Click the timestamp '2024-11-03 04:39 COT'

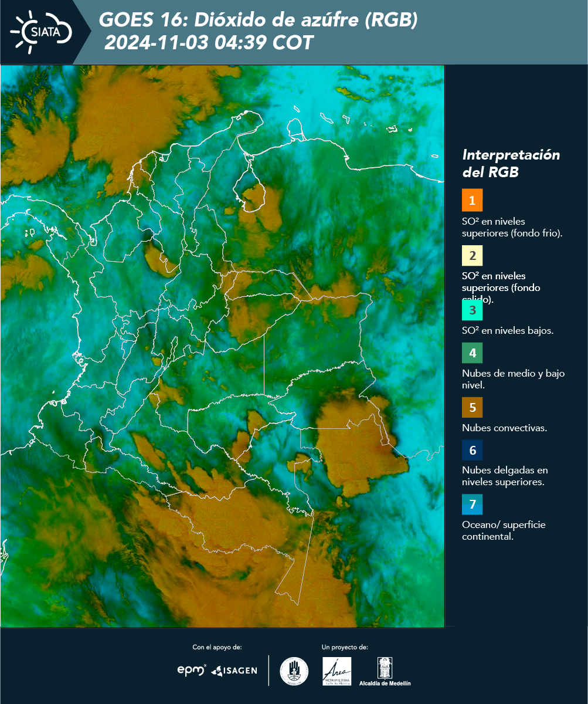(x=209, y=43)
